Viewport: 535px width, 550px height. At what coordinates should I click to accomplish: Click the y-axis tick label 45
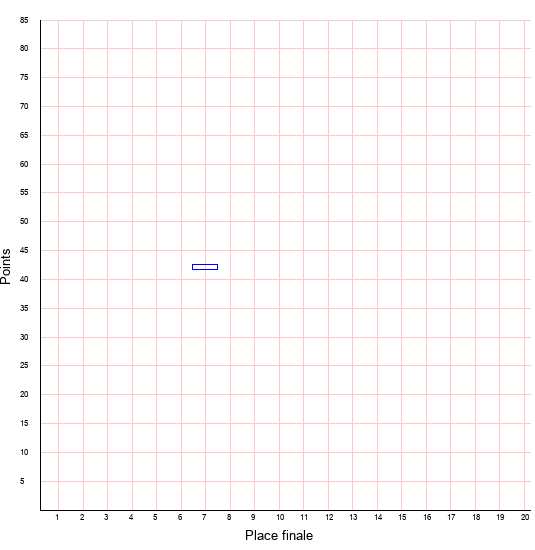point(24,250)
